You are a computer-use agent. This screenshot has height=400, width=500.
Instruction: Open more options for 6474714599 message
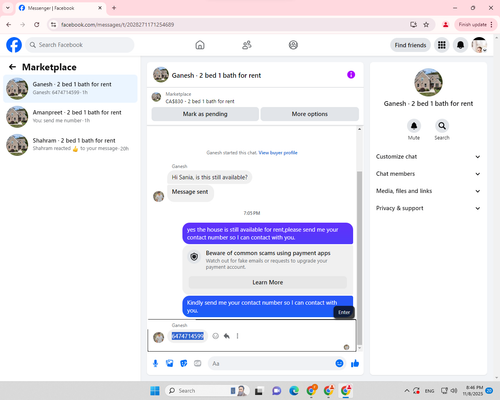click(x=237, y=336)
